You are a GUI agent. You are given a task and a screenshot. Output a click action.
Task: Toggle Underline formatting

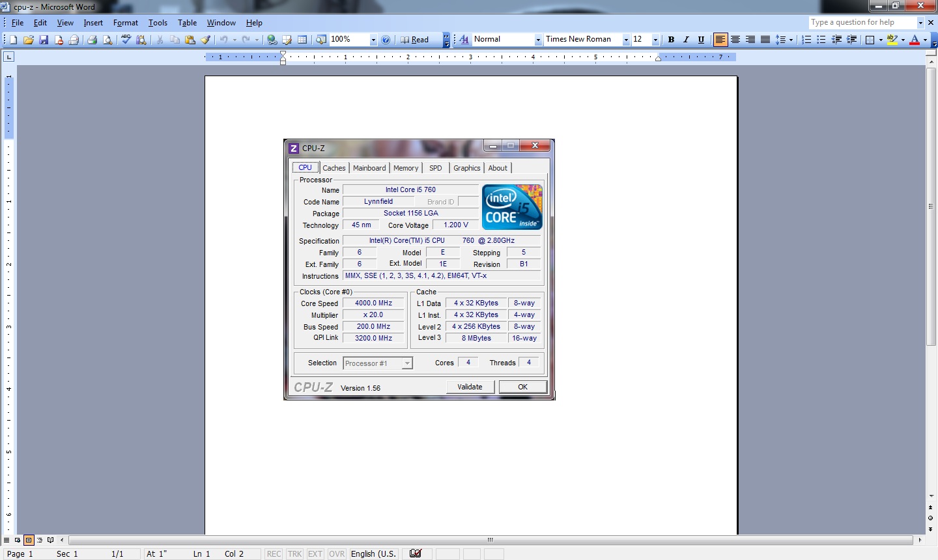coord(702,40)
